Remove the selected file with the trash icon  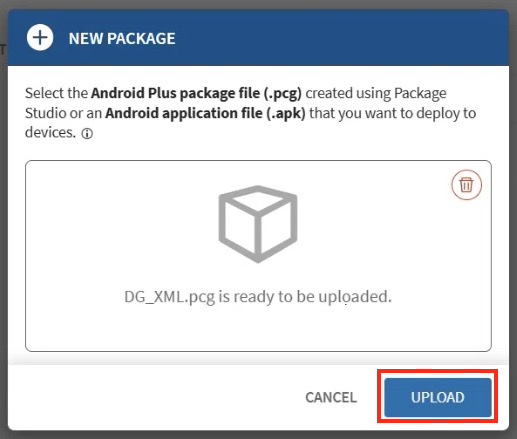click(466, 185)
